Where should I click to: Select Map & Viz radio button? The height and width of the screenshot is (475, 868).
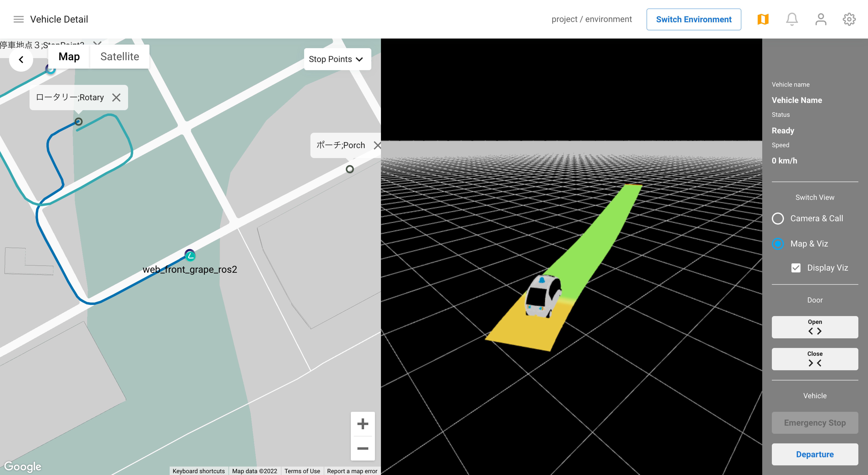point(778,244)
